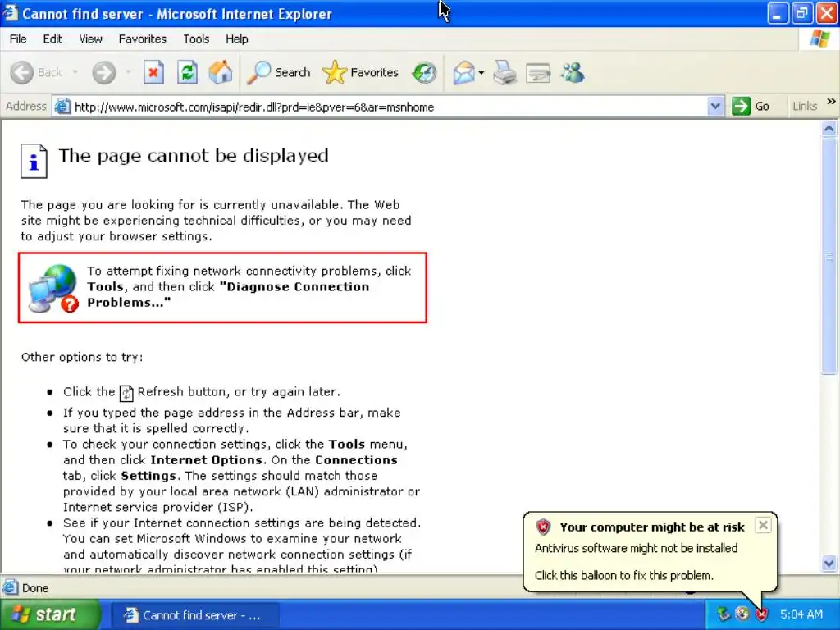Open the Favorites star toolbar button

[361, 72]
